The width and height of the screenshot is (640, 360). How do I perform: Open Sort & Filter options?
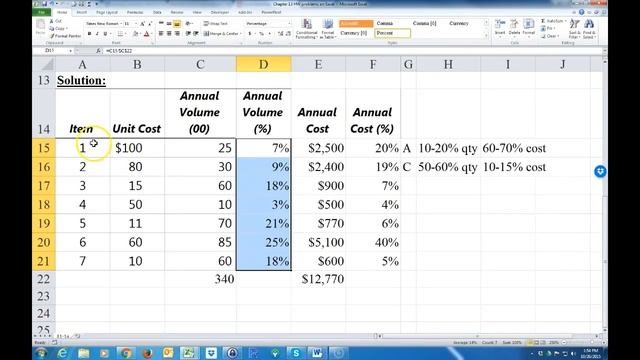coord(574,29)
